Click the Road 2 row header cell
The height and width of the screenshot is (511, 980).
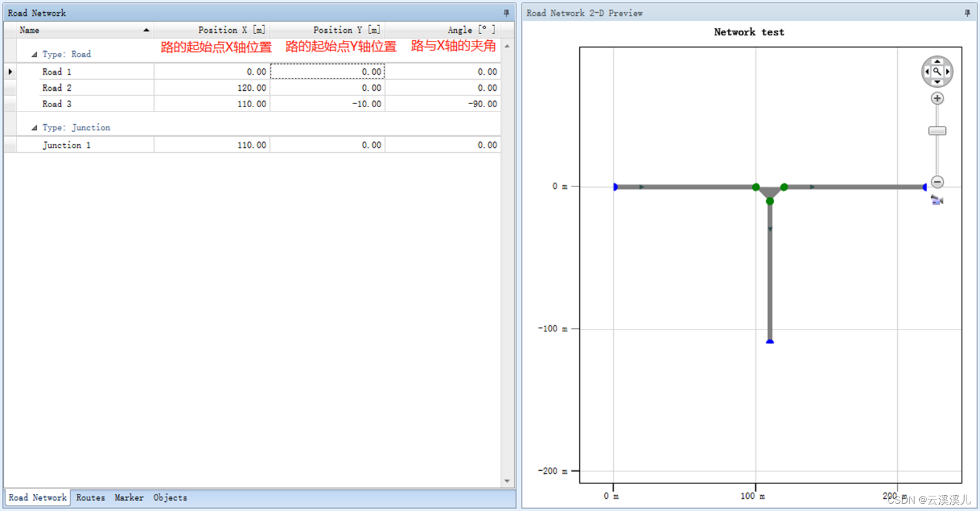pos(10,88)
